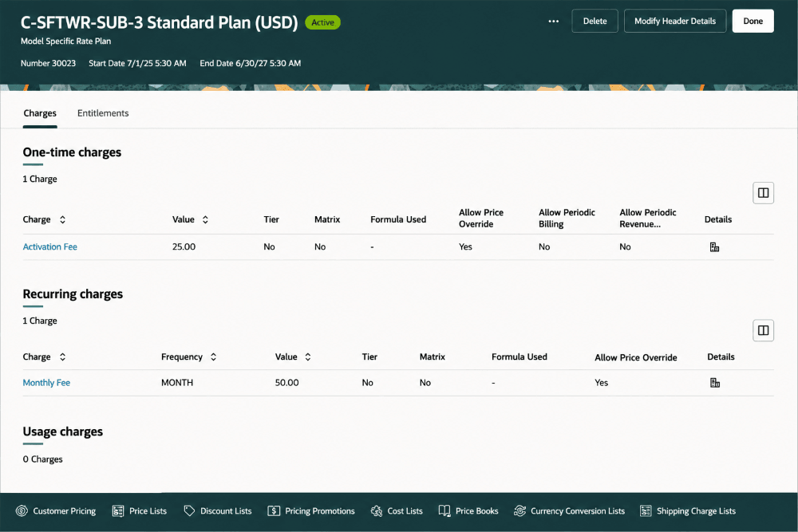The width and height of the screenshot is (798, 532).
Task: Click the Active status badge
Action: coord(322,22)
